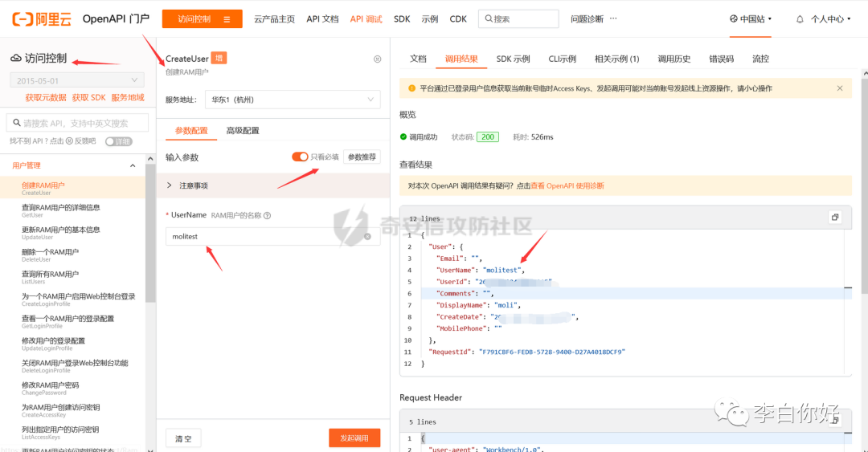Switch to the CLI示例 tab
This screenshot has width=868, height=452.
coord(562,59)
